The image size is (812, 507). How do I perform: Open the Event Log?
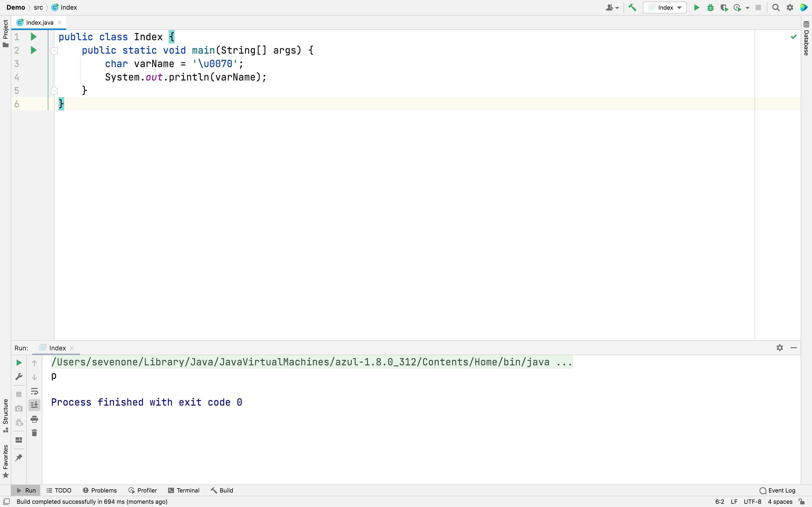(x=777, y=490)
